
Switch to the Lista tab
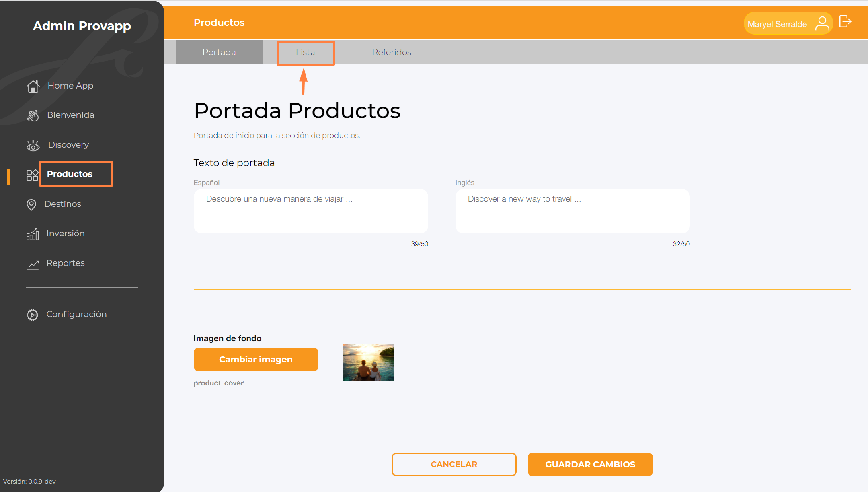pyautogui.click(x=306, y=52)
